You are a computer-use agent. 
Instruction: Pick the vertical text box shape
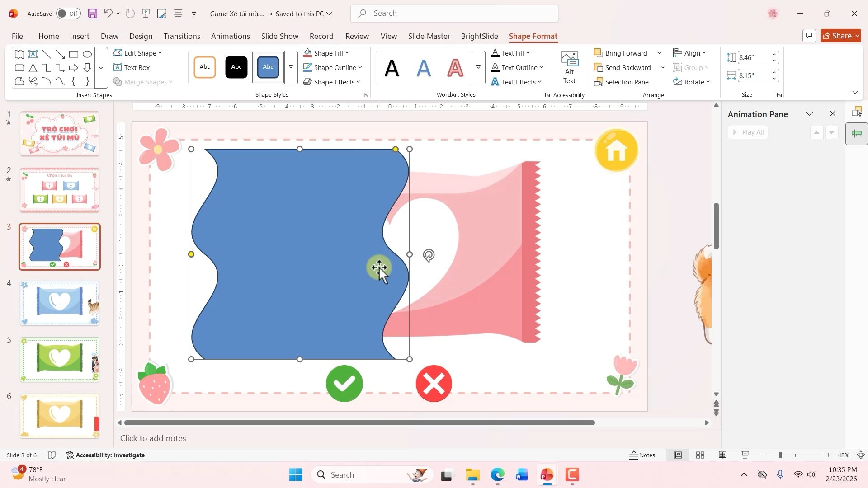coord(33,54)
